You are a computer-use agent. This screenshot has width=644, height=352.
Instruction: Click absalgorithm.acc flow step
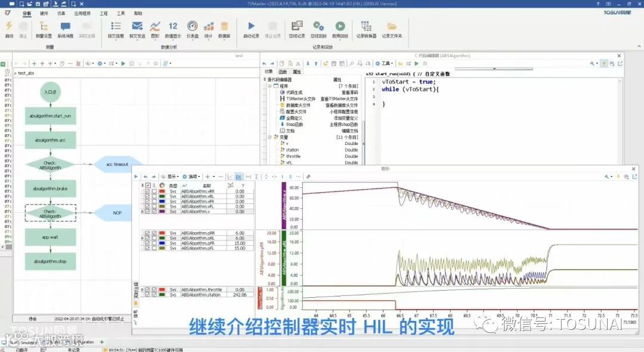tap(51, 140)
